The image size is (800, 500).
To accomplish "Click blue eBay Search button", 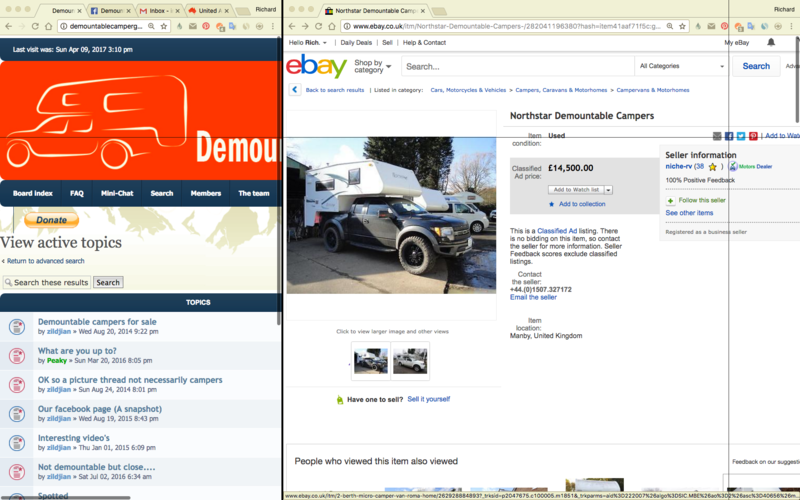I will (x=756, y=66).
